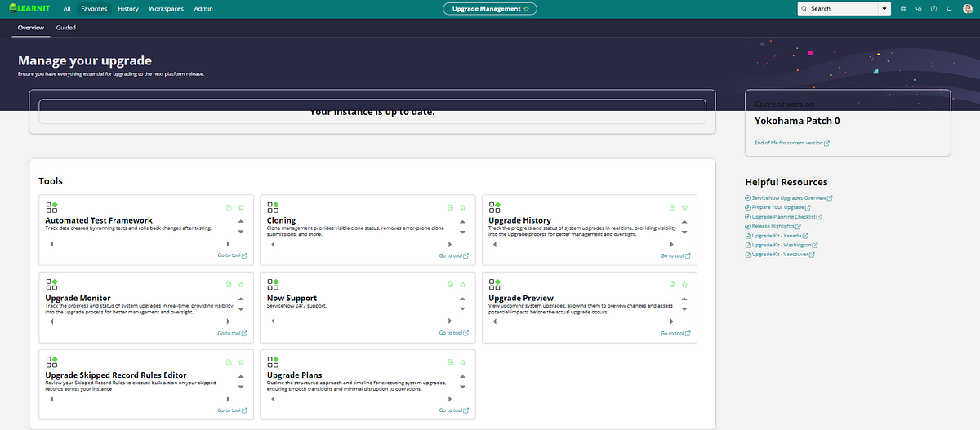Open document icon on Upgrade Plans card
The image size is (980, 430).
click(x=450, y=362)
